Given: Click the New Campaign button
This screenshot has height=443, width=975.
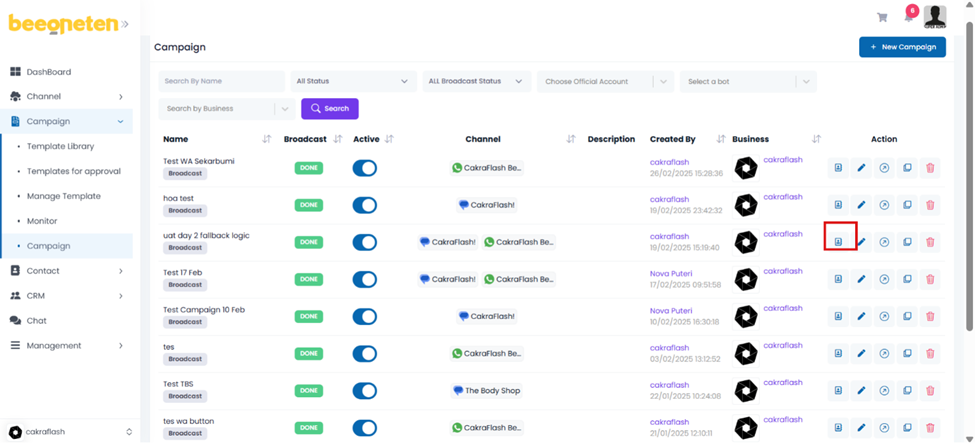Looking at the screenshot, I should click(902, 47).
